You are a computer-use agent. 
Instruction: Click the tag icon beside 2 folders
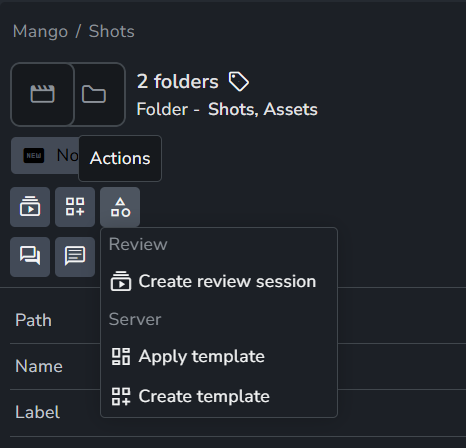point(239,81)
